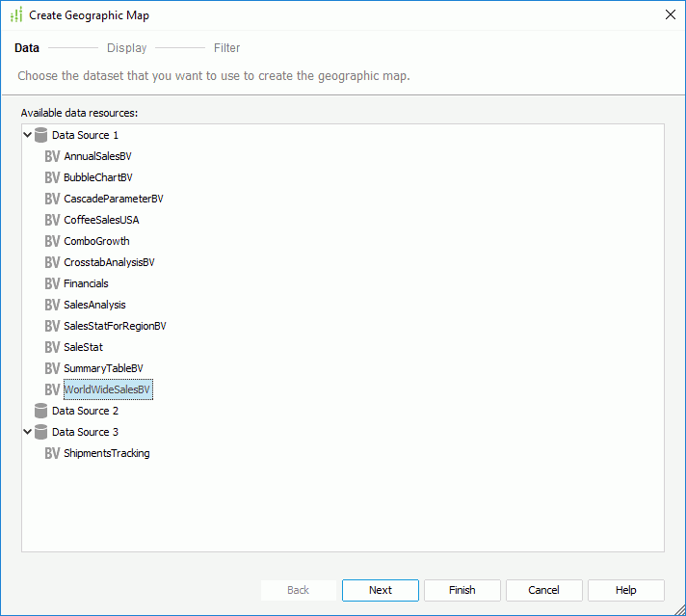Viewport: 686px width, 616px height.
Task: Choose CascadeParameterBV in the list
Action: [x=114, y=199]
